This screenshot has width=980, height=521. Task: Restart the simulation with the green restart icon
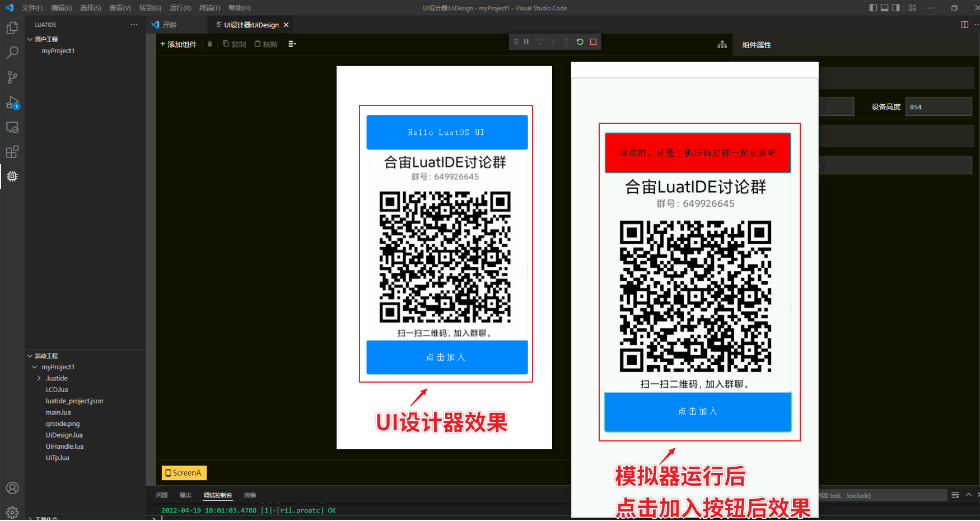(580, 41)
